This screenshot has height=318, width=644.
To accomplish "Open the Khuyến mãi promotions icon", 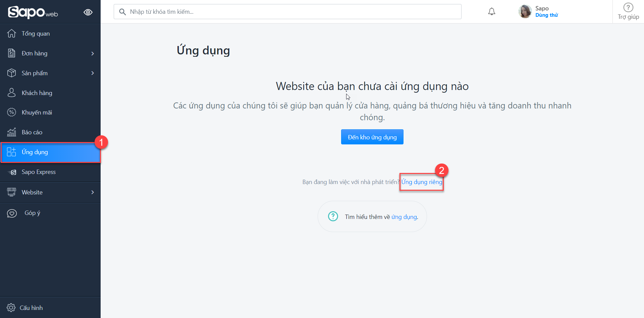I will (x=12, y=112).
